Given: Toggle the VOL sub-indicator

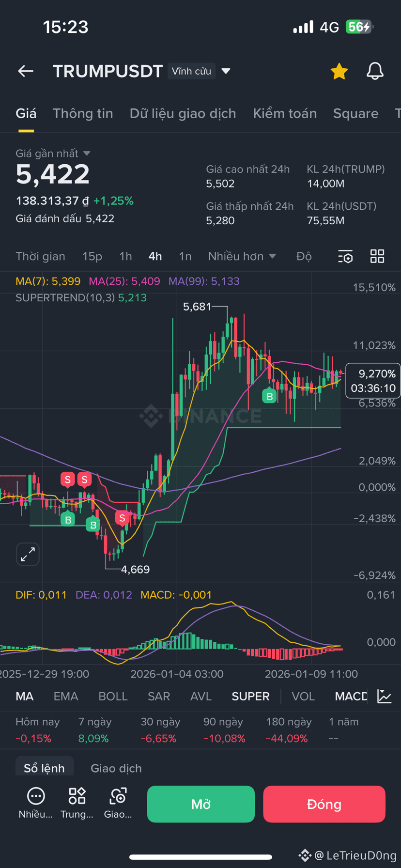Looking at the screenshot, I should click(x=303, y=697).
